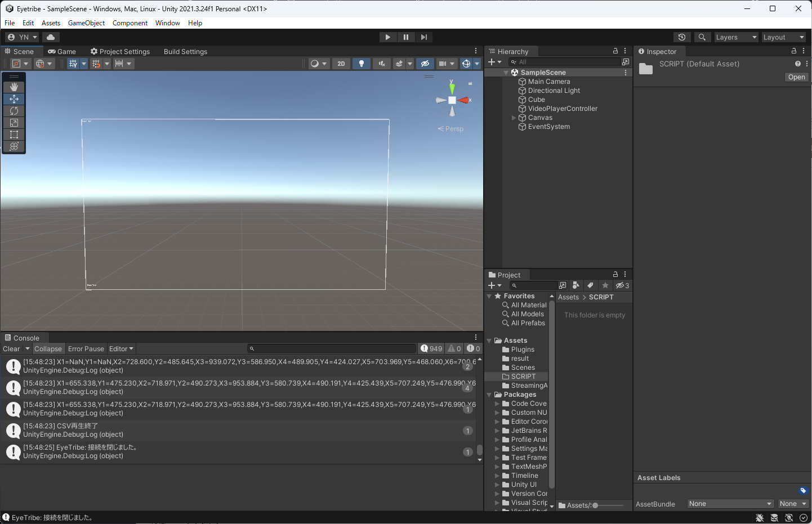
Task: Select the Rotate tool
Action: click(14, 111)
